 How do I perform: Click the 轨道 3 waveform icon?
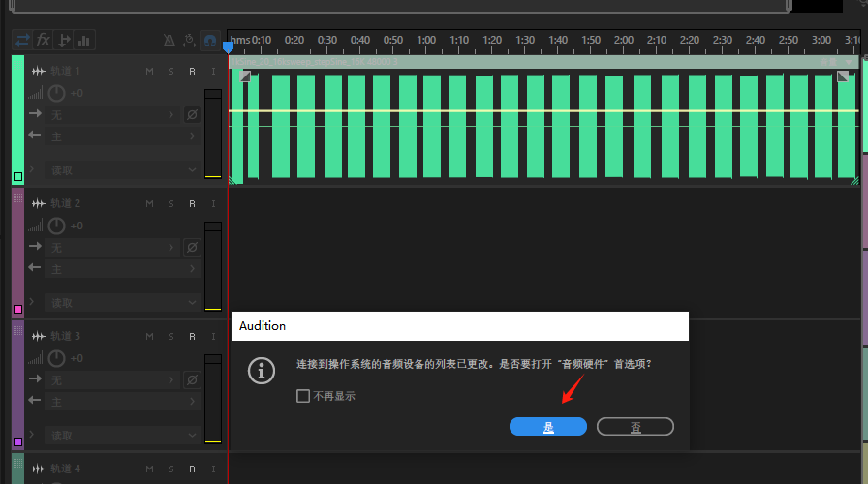click(x=38, y=336)
